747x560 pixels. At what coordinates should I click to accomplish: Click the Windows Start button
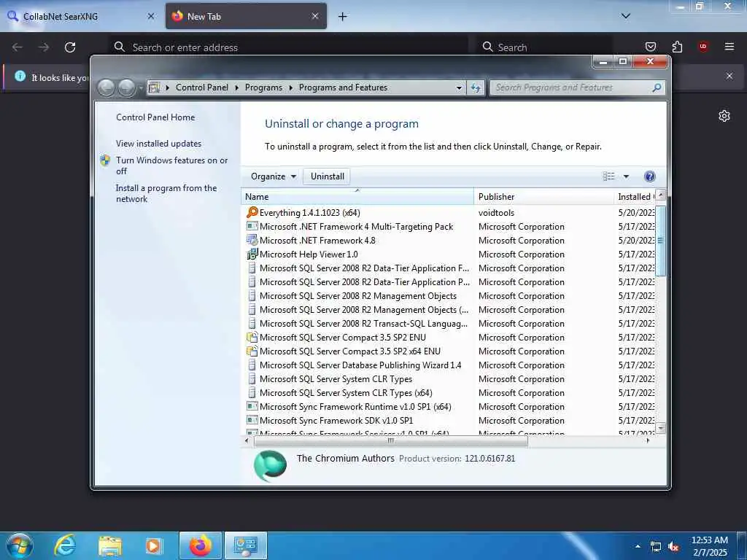tap(20, 545)
